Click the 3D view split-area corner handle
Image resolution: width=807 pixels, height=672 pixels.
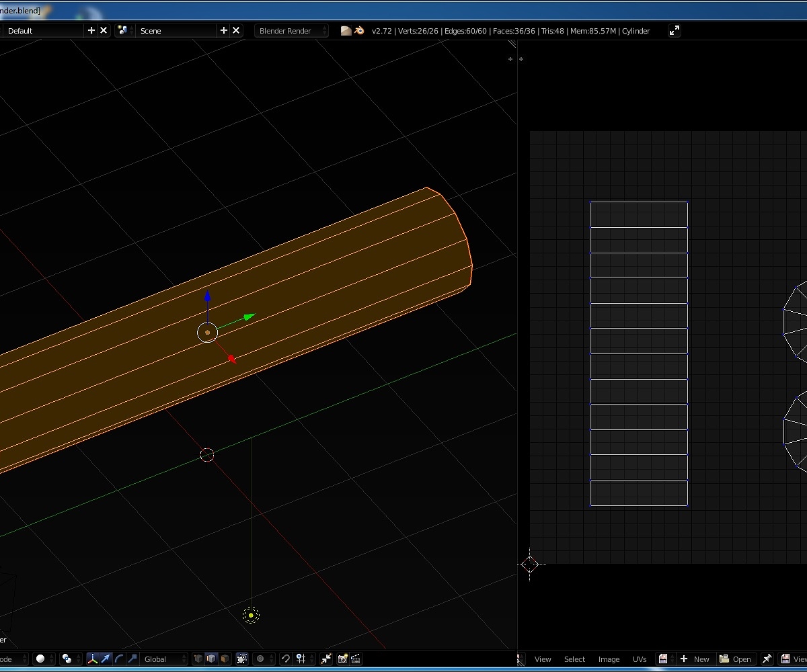[x=512, y=44]
